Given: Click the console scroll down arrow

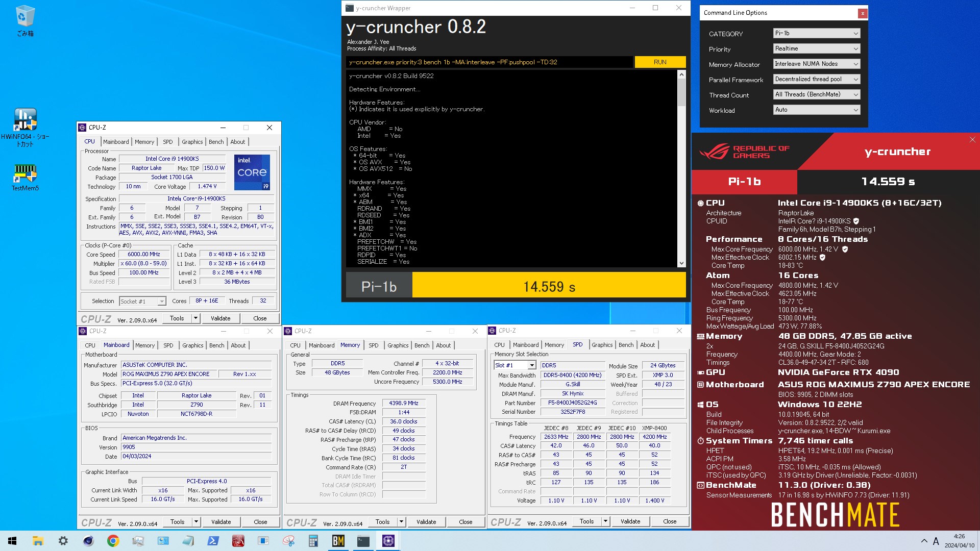Looking at the screenshot, I should pyautogui.click(x=681, y=263).
